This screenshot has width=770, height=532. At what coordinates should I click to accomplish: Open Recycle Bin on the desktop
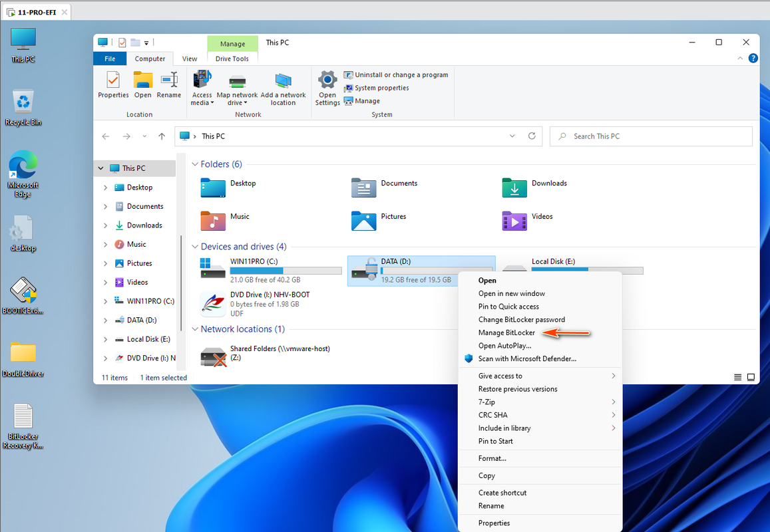pos(23,108)
